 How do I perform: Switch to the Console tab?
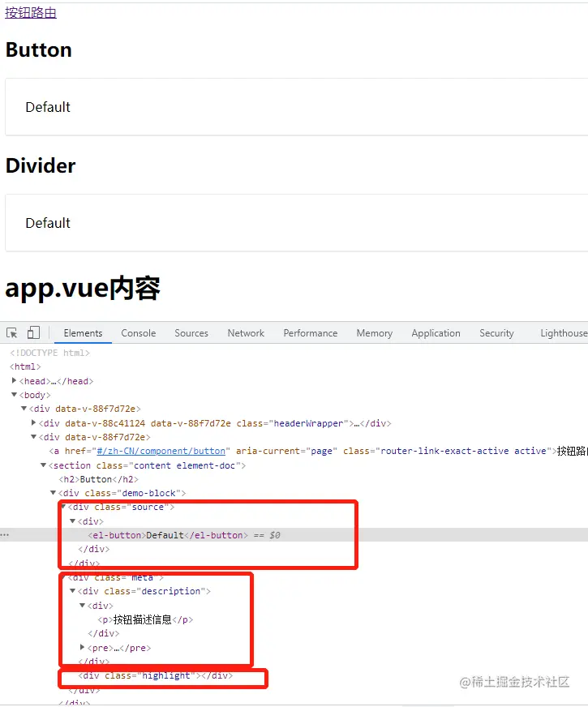point(139,333)
